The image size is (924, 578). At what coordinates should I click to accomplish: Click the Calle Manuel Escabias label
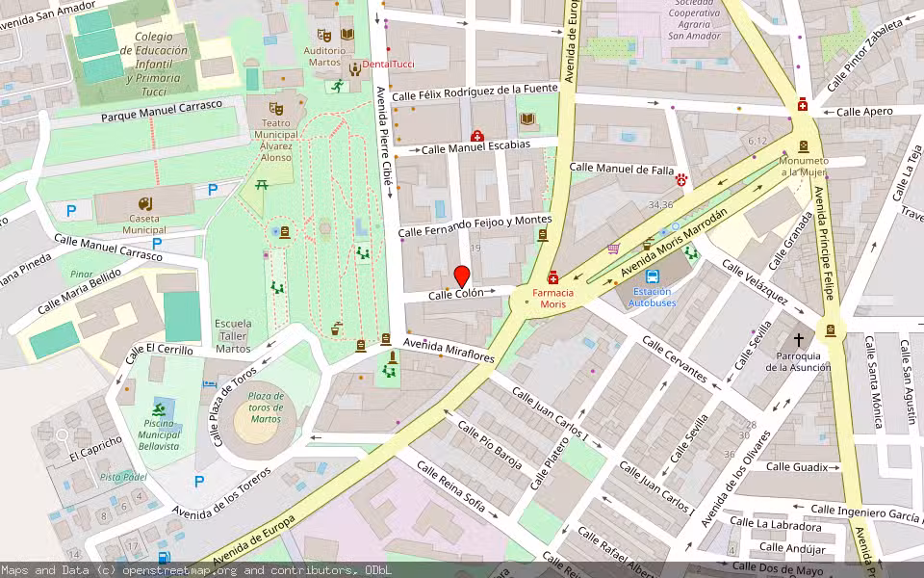click(x=475, y=146)
